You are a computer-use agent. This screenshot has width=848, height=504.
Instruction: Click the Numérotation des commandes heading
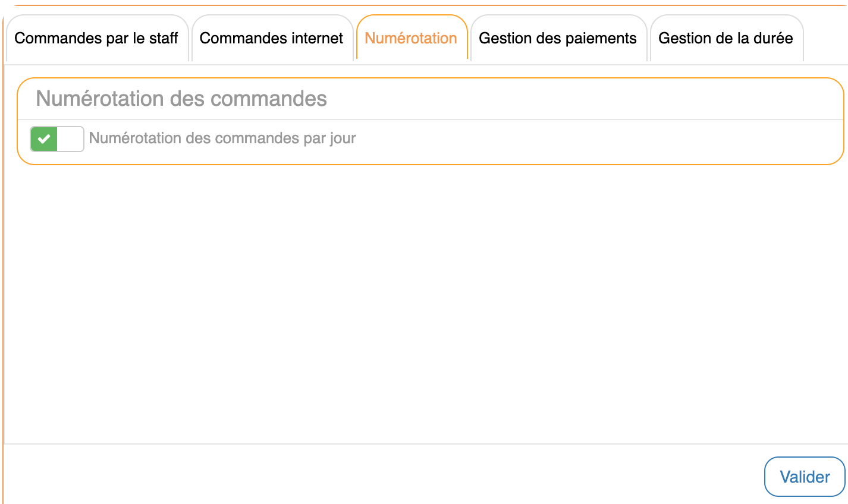pos(181,99)
